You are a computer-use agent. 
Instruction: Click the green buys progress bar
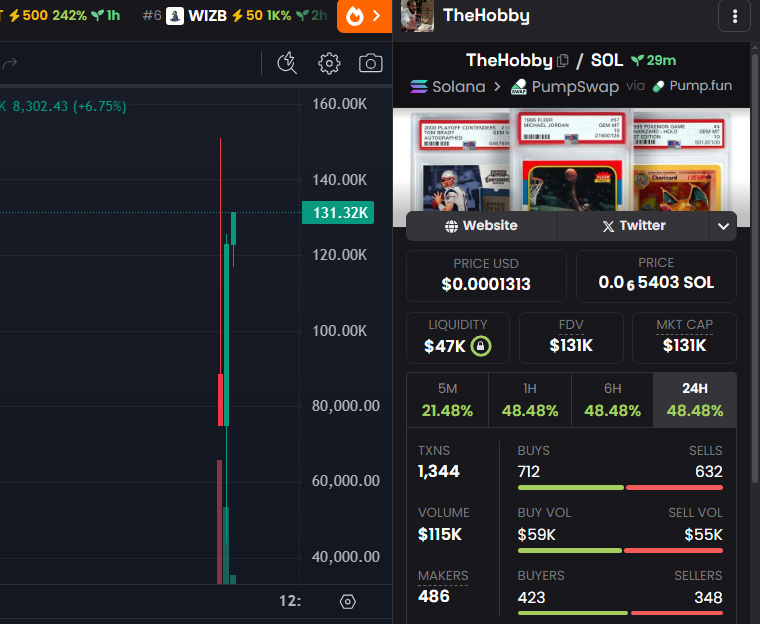(570, 488)
